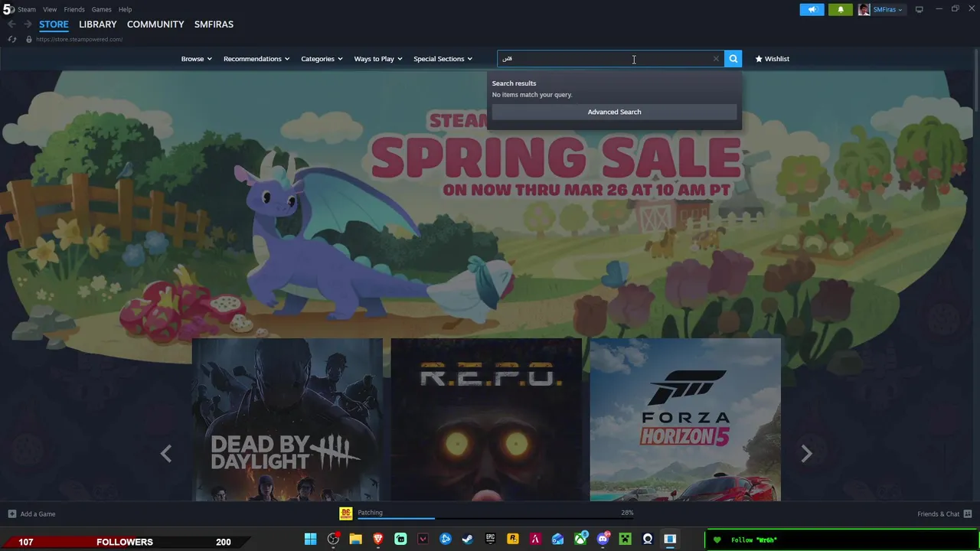
Task: Open OBS Studio from the taskbar
Action: 333,540
